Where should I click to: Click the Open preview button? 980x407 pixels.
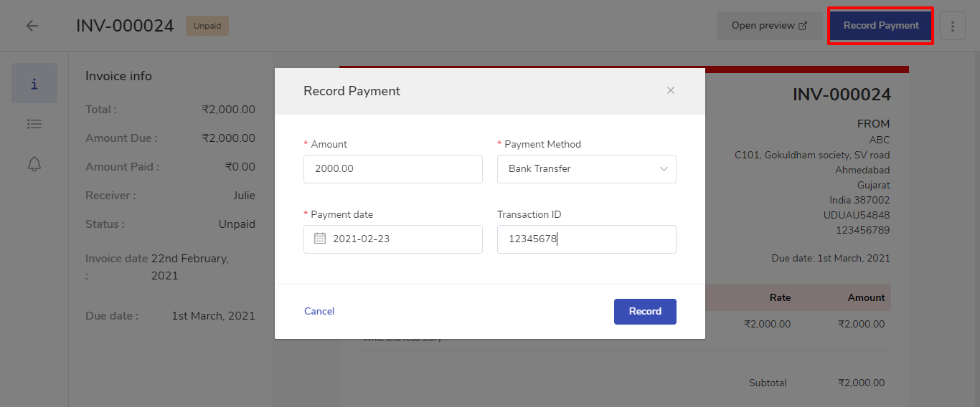769,26
